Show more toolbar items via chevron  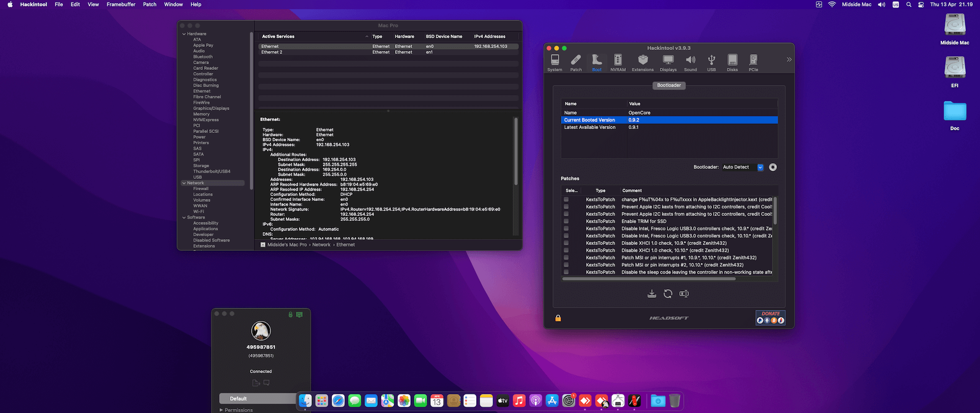pyautogui.click(x=789, y=60)
